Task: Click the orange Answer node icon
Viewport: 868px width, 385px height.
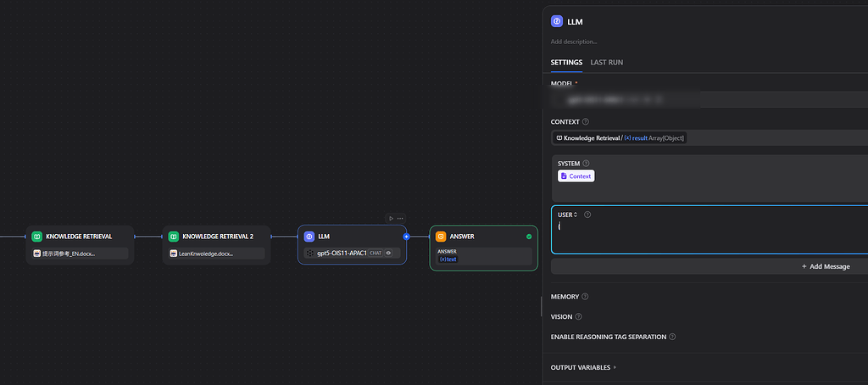Action: coord(441,237)
